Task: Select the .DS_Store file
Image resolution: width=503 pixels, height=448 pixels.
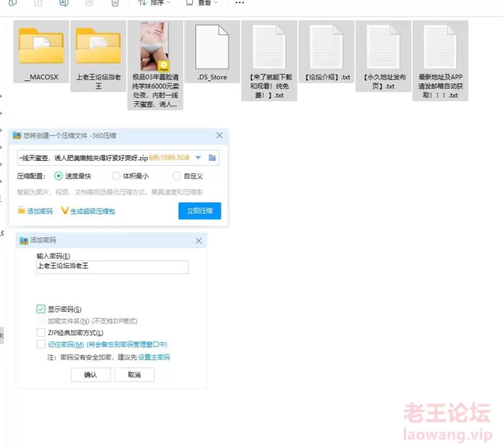Action: point(212,52)
